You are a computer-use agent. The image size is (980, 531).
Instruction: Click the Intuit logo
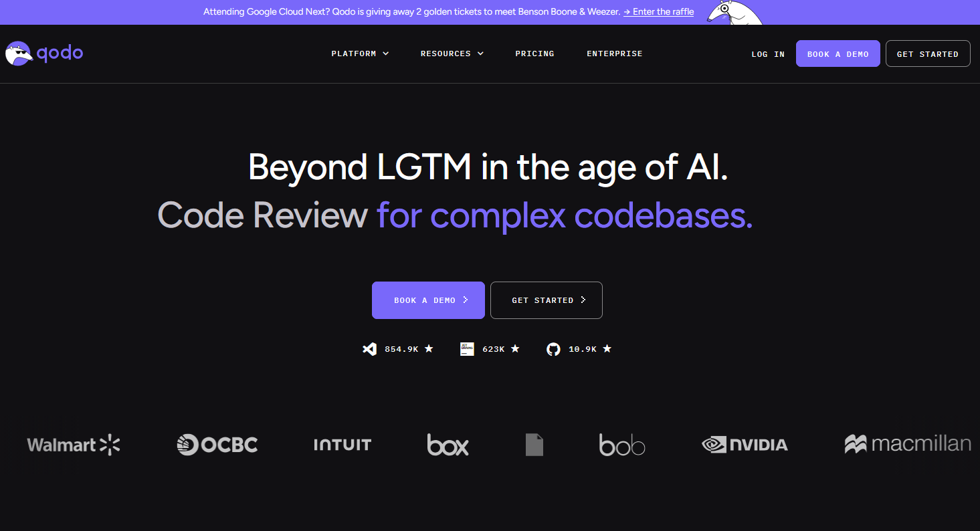(x=342, y=445)
